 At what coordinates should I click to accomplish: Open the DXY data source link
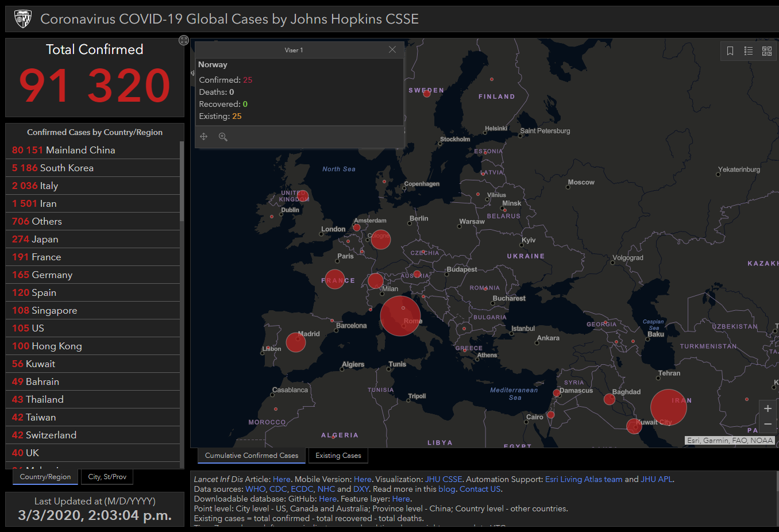[x=361, y=489]
